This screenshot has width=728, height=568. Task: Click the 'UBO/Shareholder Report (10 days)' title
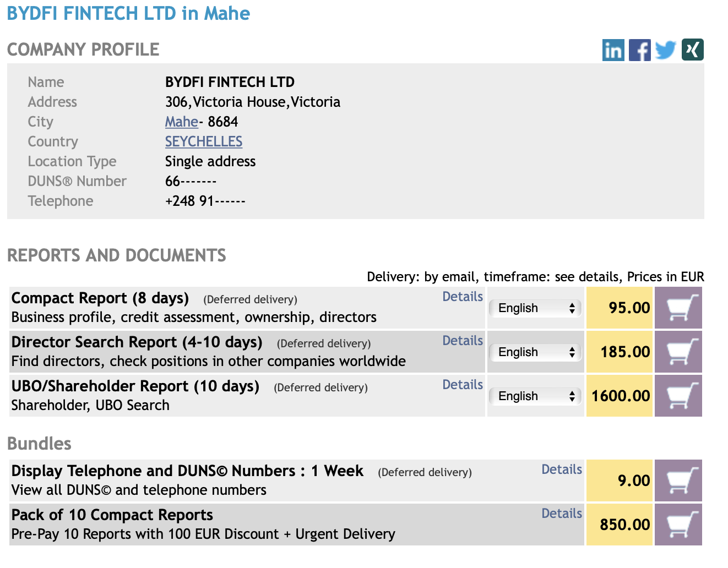pyautogui.click(x=135, y=386)
